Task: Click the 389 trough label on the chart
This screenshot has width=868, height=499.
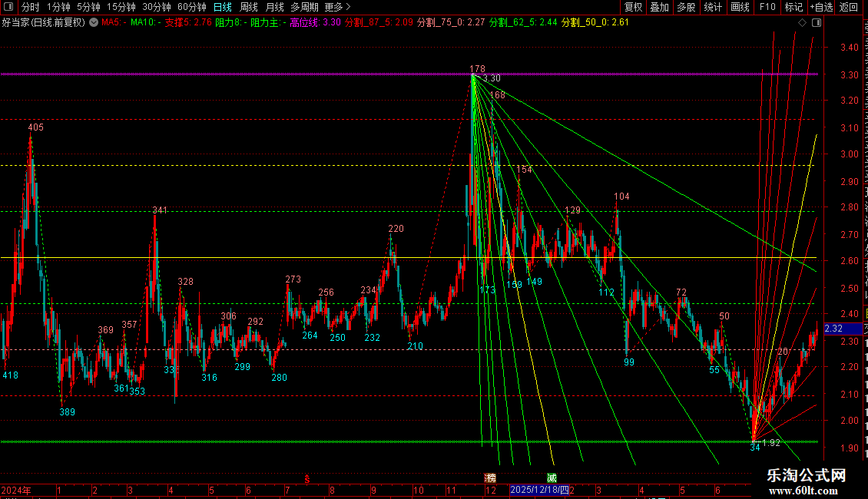Action: point(67,412)
